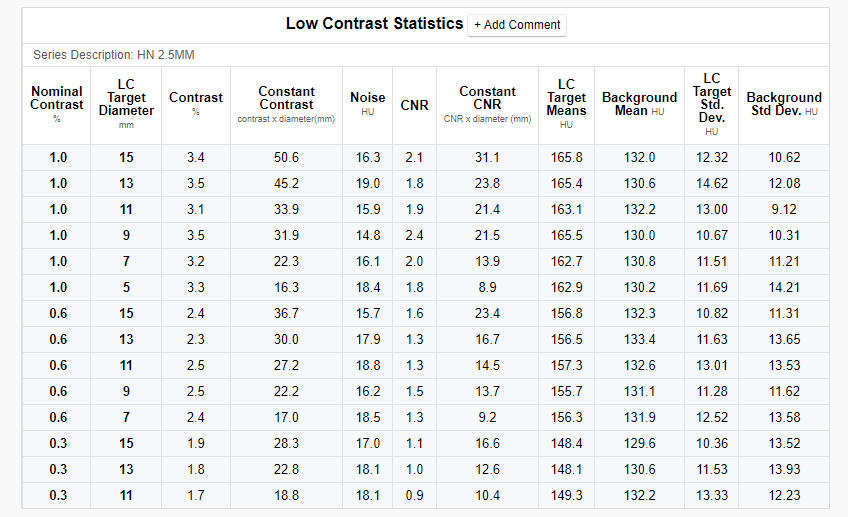Select the Constant Contrast cell 50.6
Viewport: 848px width, 517px height.
(286, 157)
